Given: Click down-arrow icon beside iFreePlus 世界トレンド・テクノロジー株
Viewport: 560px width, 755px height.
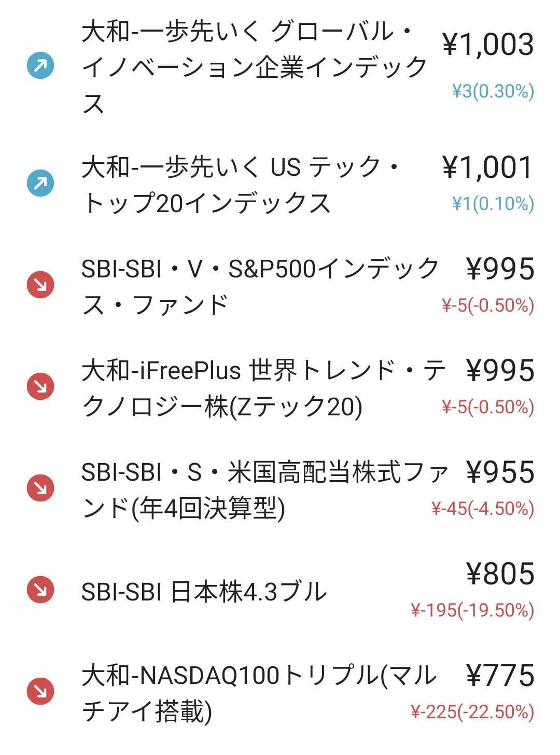Looking at the screenshot, I should (x=40, y=386).
